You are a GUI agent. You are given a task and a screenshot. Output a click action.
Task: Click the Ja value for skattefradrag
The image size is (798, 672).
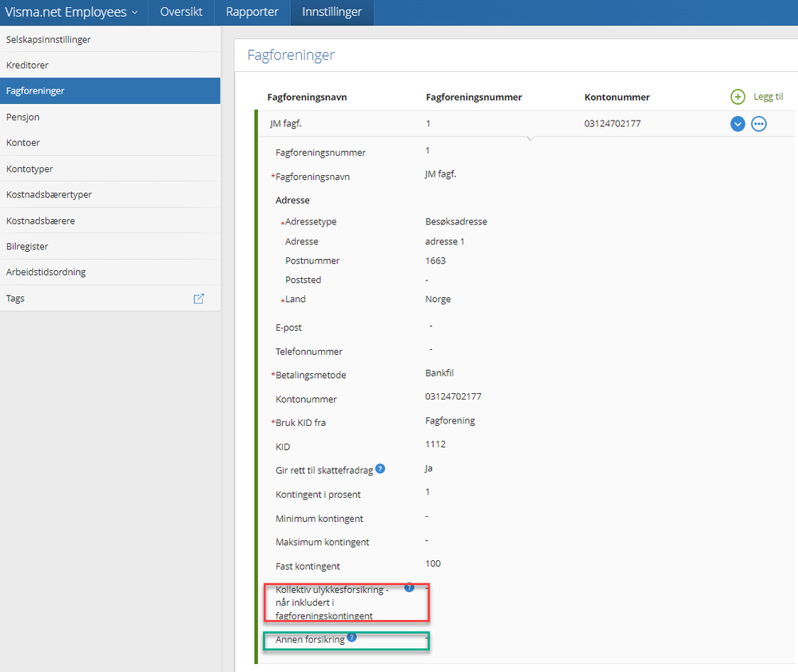pyautogui.click(x=428, y=468)
